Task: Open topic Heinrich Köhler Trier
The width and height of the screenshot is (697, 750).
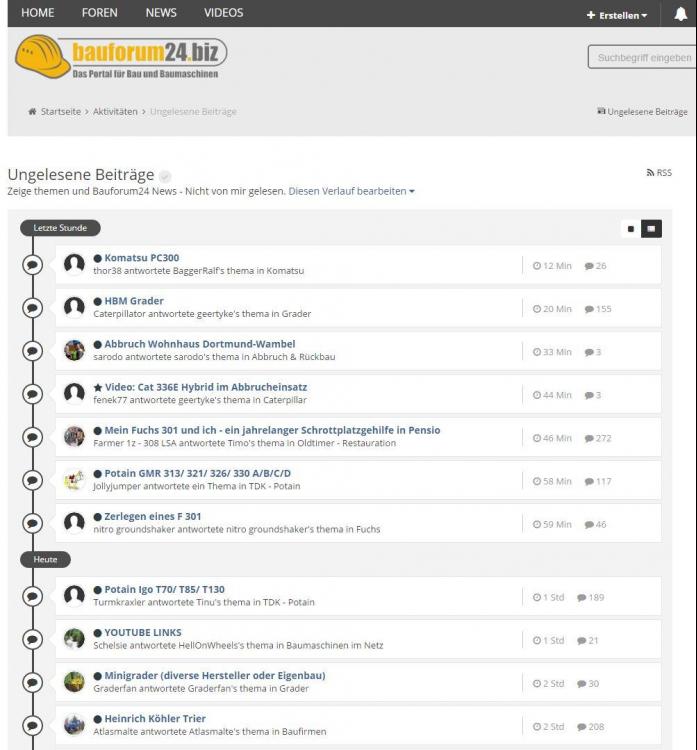Action: pyautogui.click(x=155, y=718)
